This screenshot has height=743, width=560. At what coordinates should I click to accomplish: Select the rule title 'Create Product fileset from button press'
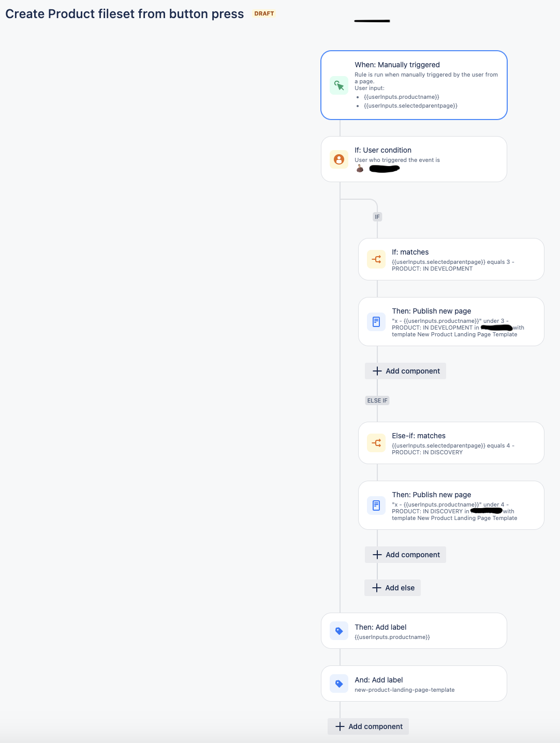pos(124,13)
